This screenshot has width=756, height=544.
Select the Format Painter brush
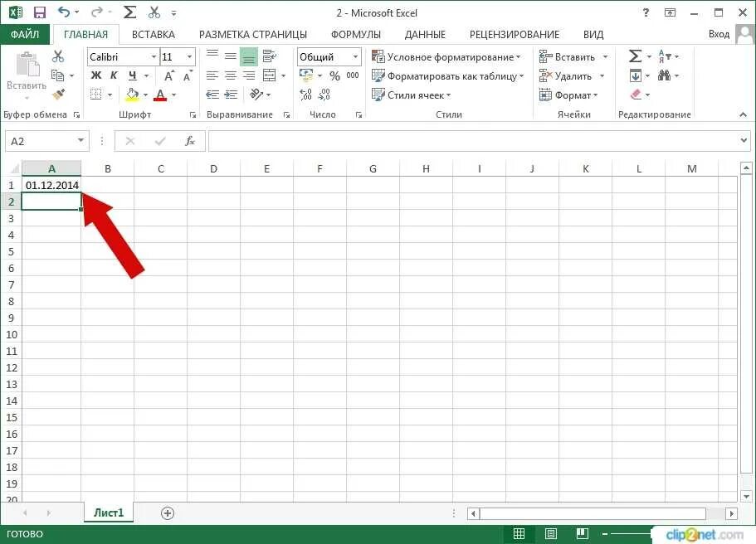(x=59, y=94)
